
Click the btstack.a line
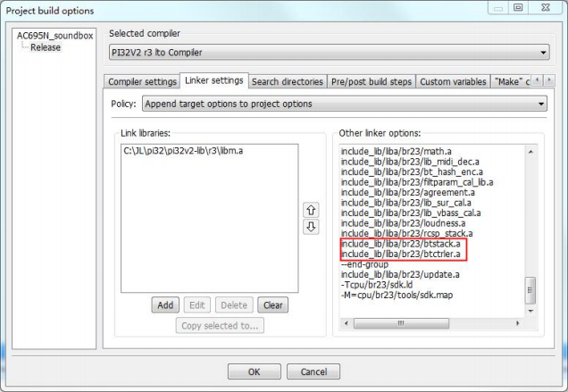(x=401, y=244)
